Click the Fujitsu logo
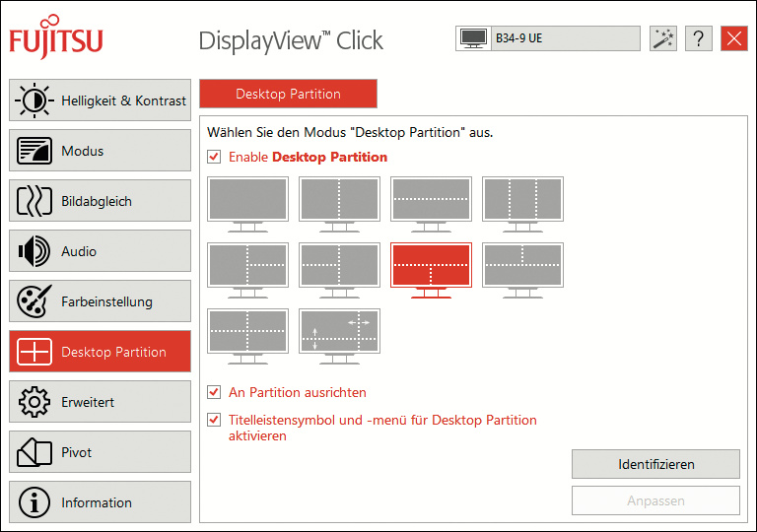Screen dimensions: 757x532 click(56, 36)
